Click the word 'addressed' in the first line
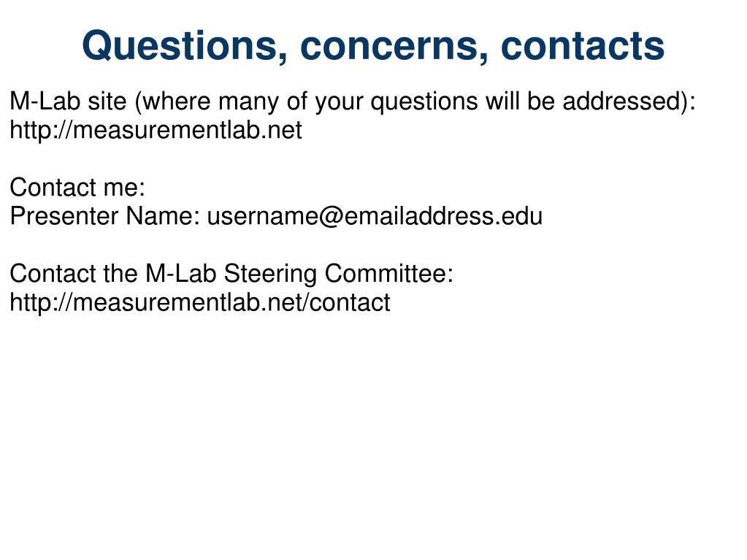This screenshot has height=560, width=747. pos(624,101)
